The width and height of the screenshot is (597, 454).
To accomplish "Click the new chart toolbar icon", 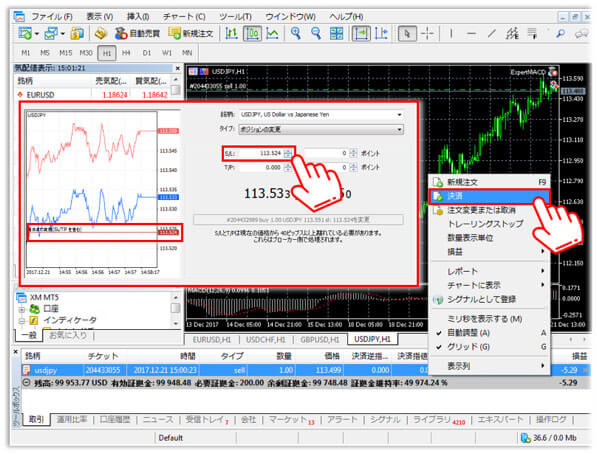I will point(25,34).
